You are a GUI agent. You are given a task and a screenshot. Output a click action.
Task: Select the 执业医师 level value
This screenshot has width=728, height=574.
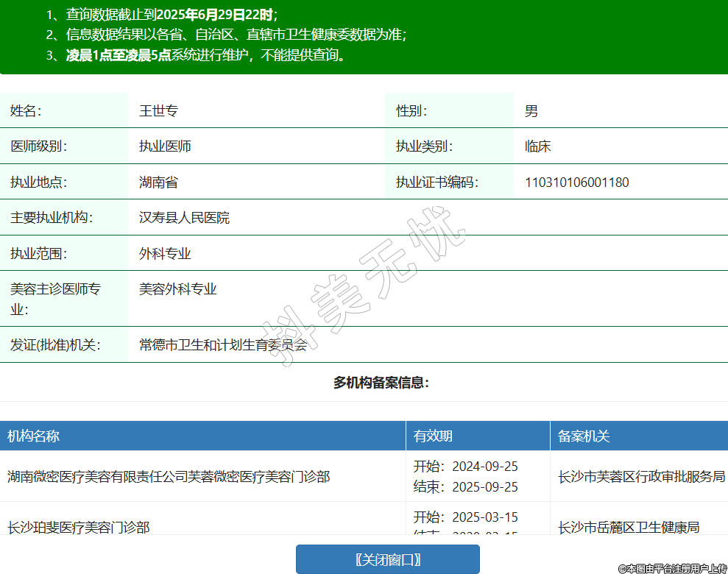[165, 146]
